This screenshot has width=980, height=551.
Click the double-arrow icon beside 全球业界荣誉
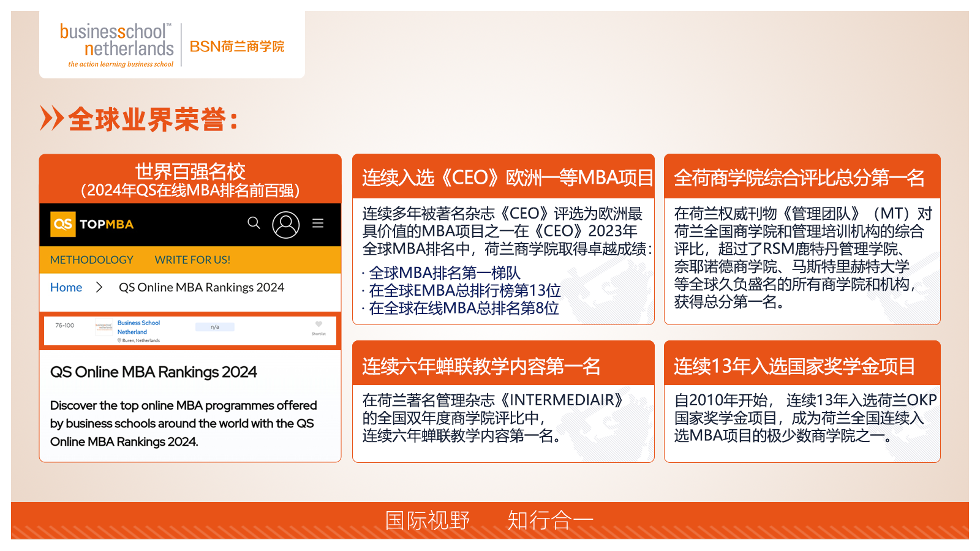click(51, 118)
